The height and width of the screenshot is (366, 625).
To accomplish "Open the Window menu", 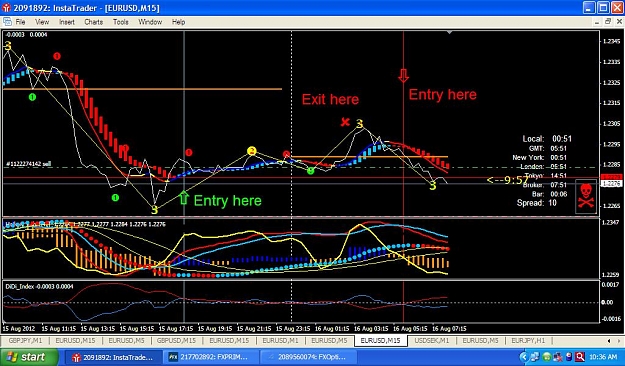I will (150, 22).
